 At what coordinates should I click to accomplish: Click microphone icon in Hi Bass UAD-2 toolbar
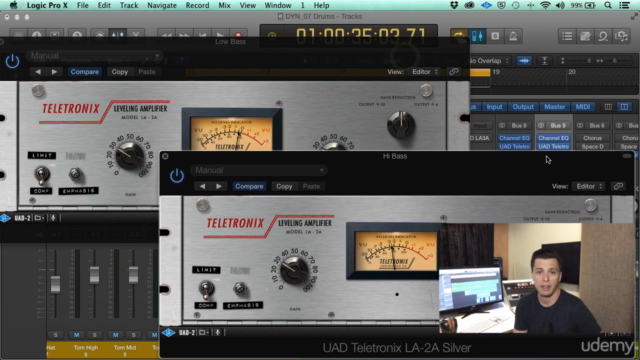pos(218,333)
